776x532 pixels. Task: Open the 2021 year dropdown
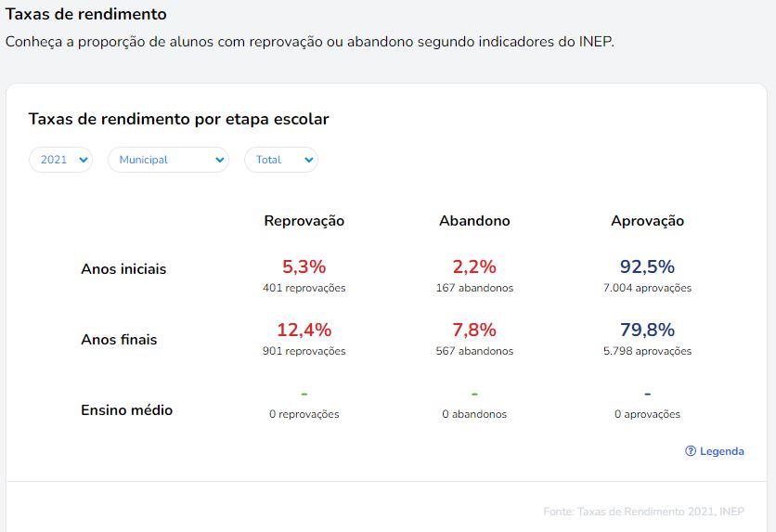click(x=60, y=160)
